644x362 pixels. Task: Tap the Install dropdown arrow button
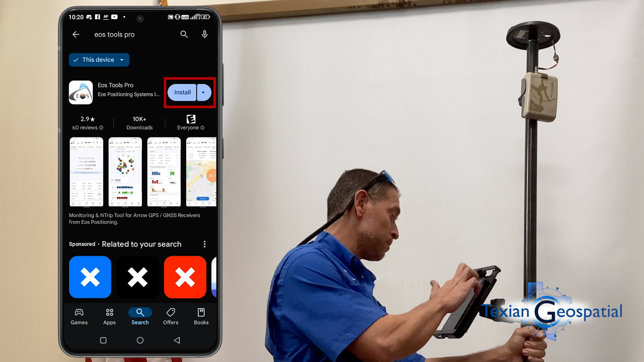tap(204, 93)
